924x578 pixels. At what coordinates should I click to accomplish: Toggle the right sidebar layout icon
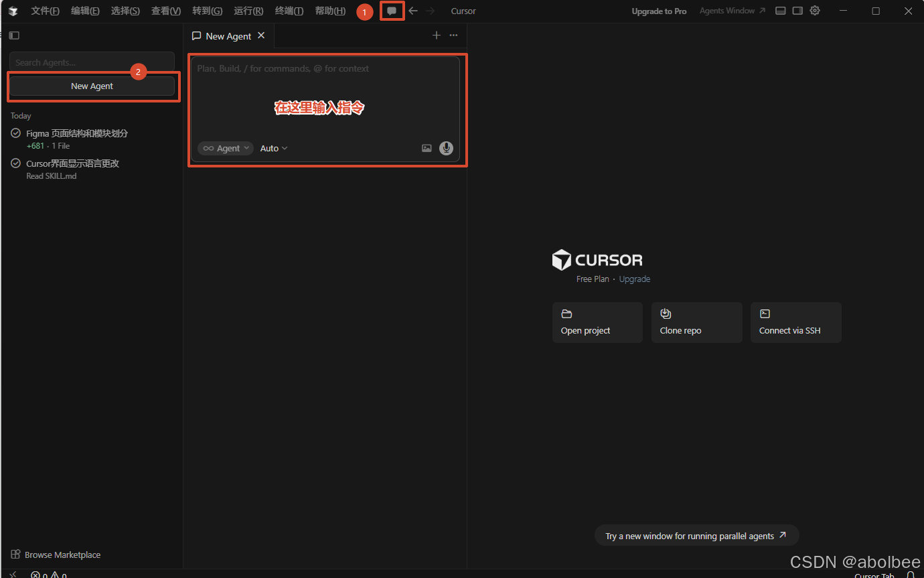[797, 11]
